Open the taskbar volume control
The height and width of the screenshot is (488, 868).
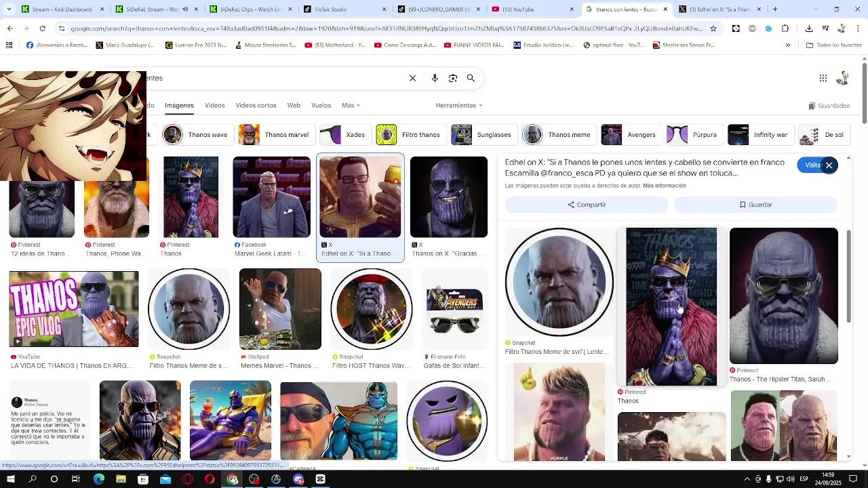coord(790,479)
